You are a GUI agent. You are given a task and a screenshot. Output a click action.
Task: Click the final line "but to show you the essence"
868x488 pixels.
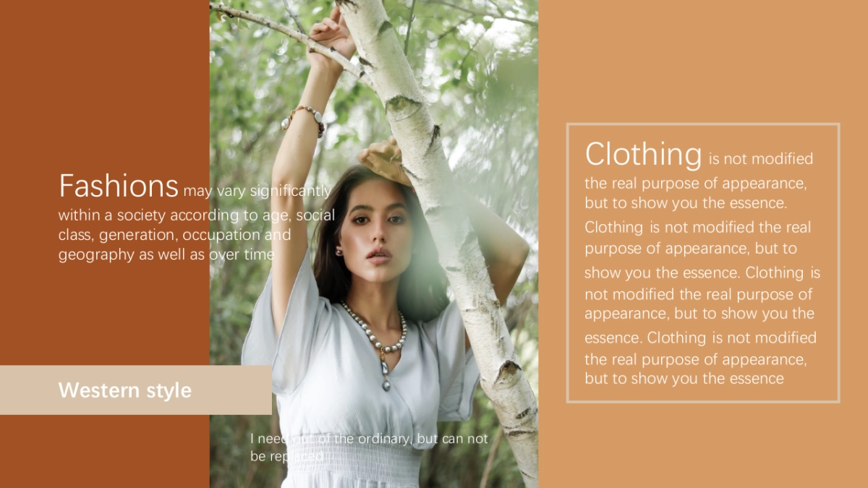tap(684, 379)
